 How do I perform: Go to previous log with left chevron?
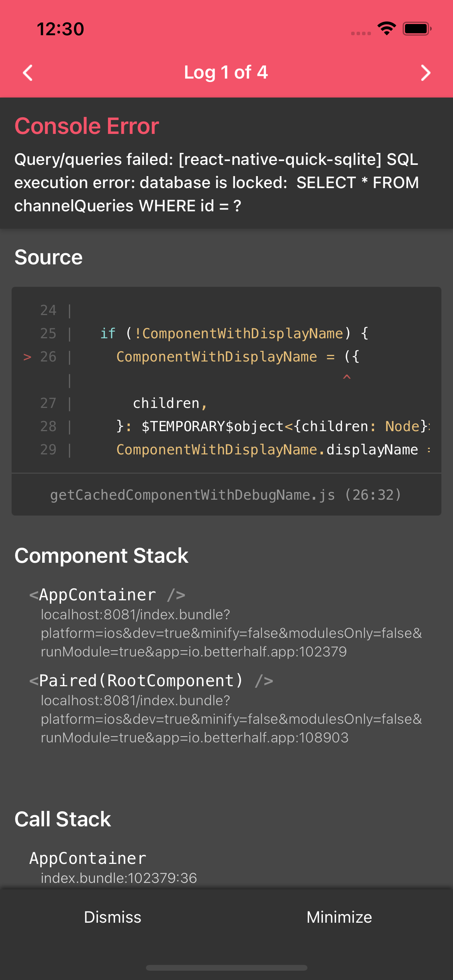(28, 73)
